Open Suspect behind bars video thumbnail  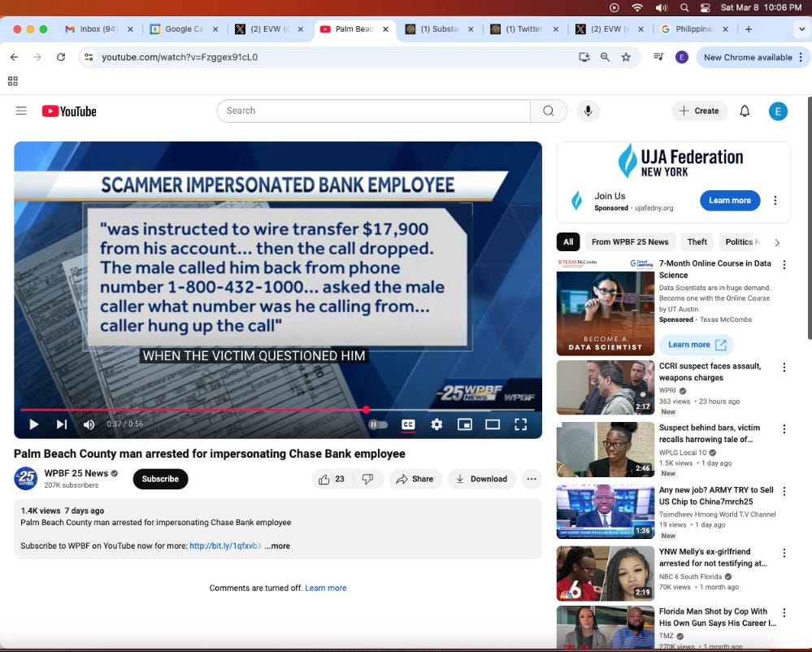[x=606, y=450]
